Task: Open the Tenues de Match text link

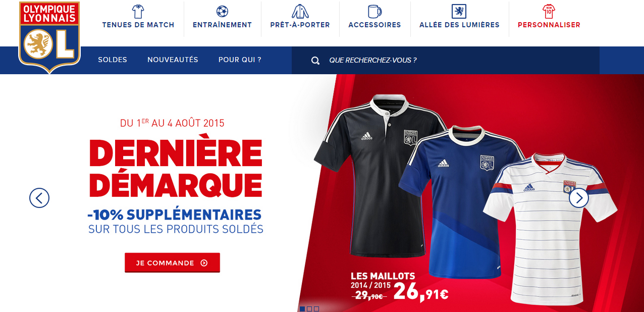Action: pyautogui.click(x=138, y=25)
